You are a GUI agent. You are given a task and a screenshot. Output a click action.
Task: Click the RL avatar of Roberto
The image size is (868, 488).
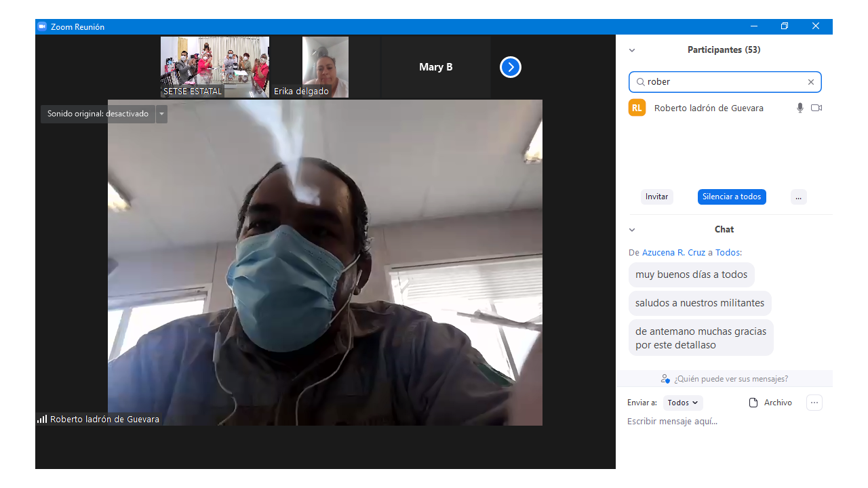(x=637, y=108)
